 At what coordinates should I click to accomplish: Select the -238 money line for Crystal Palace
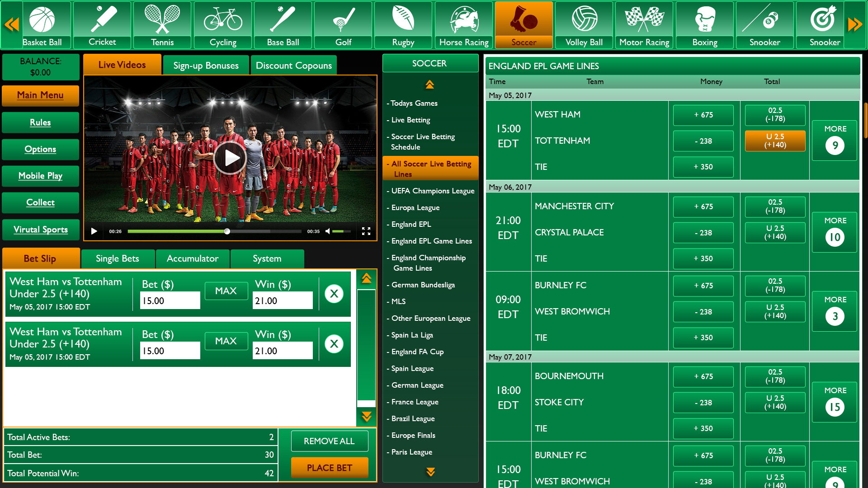pyautogui.click(x=703, y=233)
